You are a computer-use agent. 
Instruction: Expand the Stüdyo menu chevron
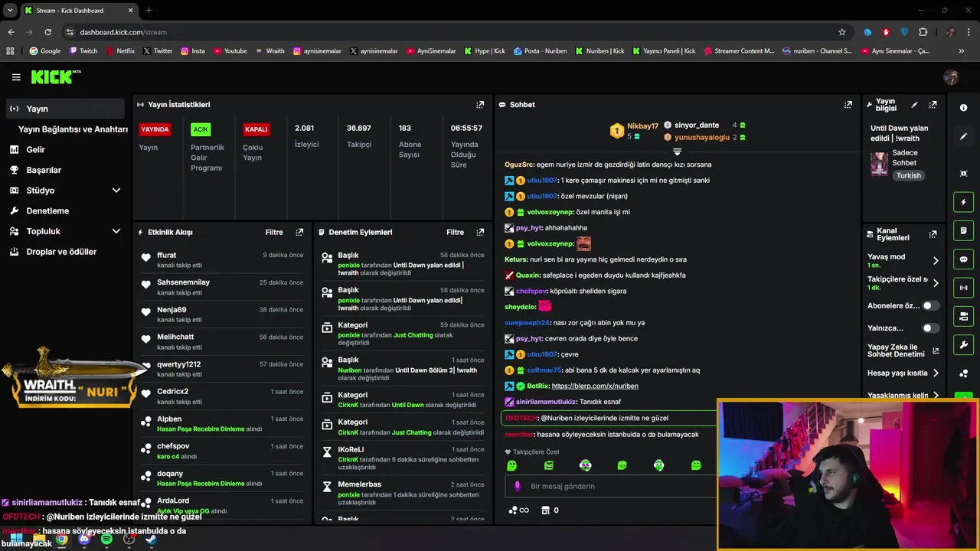[116, 191]
